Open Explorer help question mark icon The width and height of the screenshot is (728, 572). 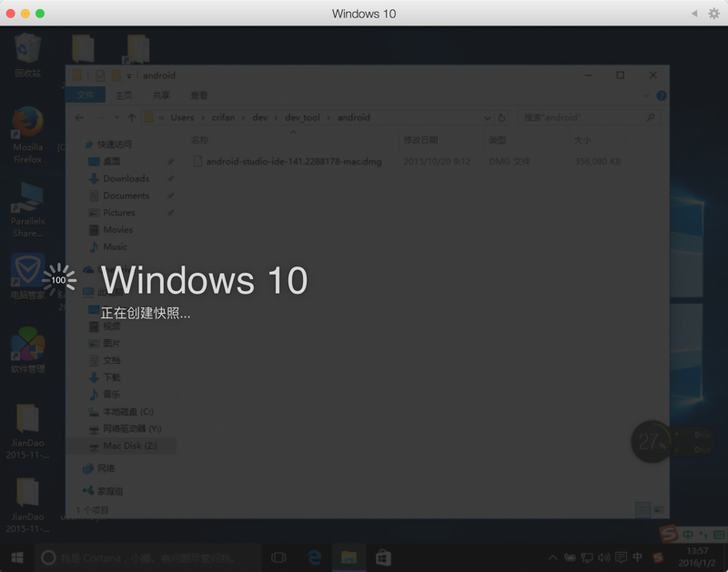point(662,95)
